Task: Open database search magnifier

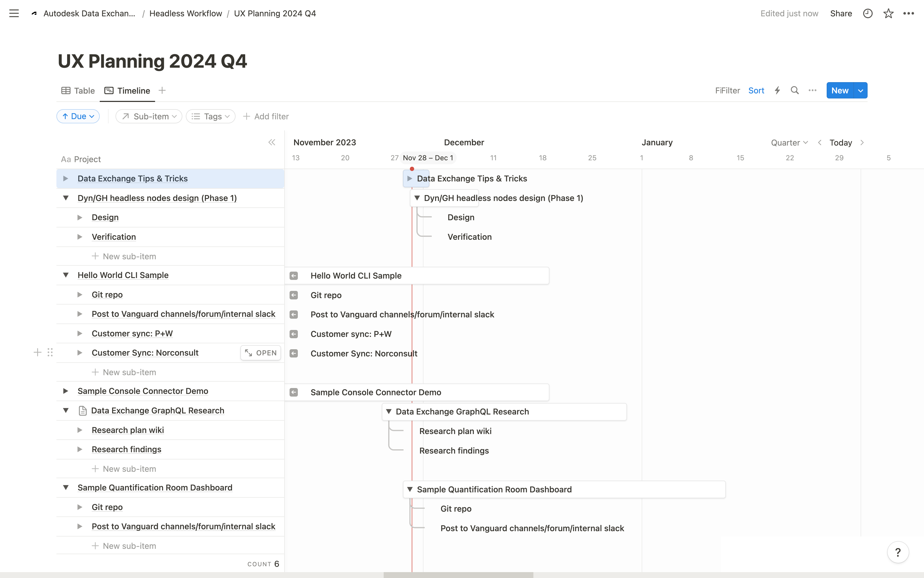Action: 795,91
